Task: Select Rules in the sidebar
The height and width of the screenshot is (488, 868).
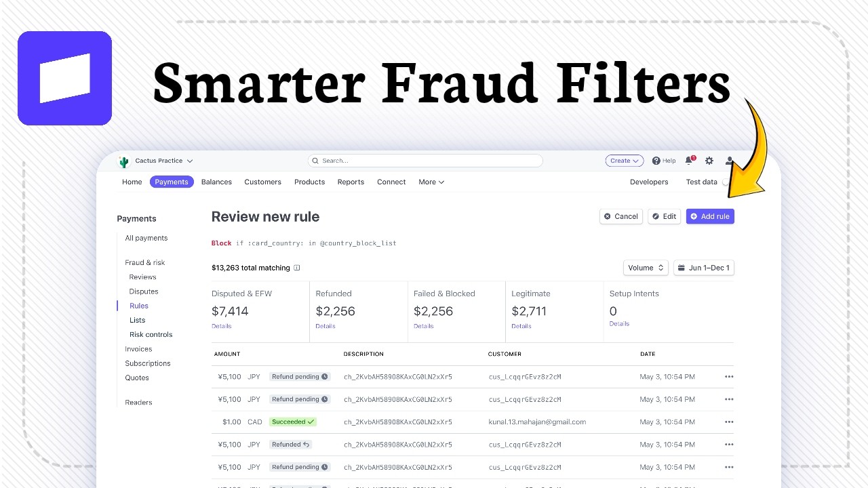Action: click(x=139, y=306)
